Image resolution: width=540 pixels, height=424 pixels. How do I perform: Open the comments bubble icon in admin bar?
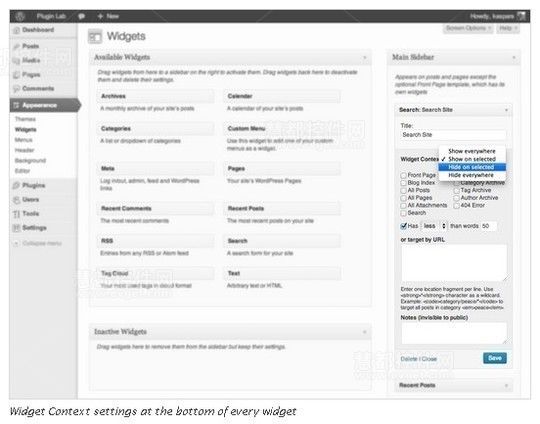(x=82, y=16)
